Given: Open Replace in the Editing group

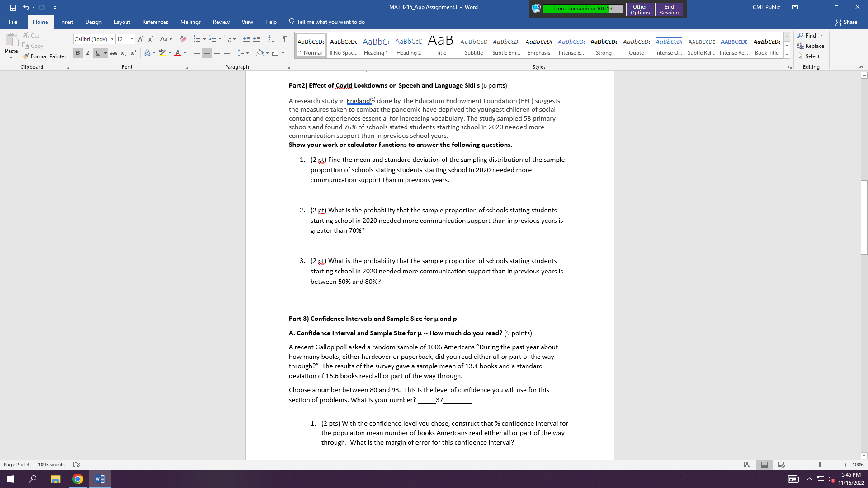Looking at the screenshot, I should tap(811, 46).
